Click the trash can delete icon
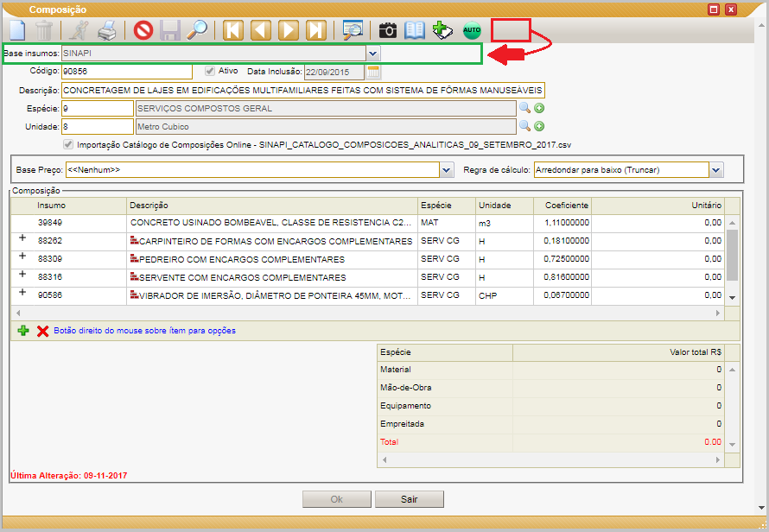Image resolution: width=769 pixels, height=532 pixels. click(44, 30)
